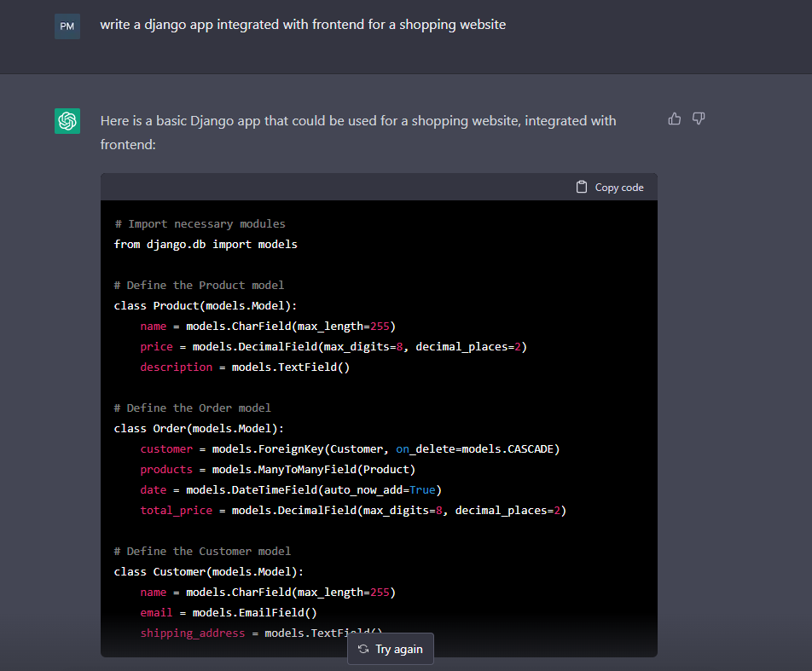Give negative feedback on the response
The width and height of the screenshot is (812, 671).
(699, 119)
